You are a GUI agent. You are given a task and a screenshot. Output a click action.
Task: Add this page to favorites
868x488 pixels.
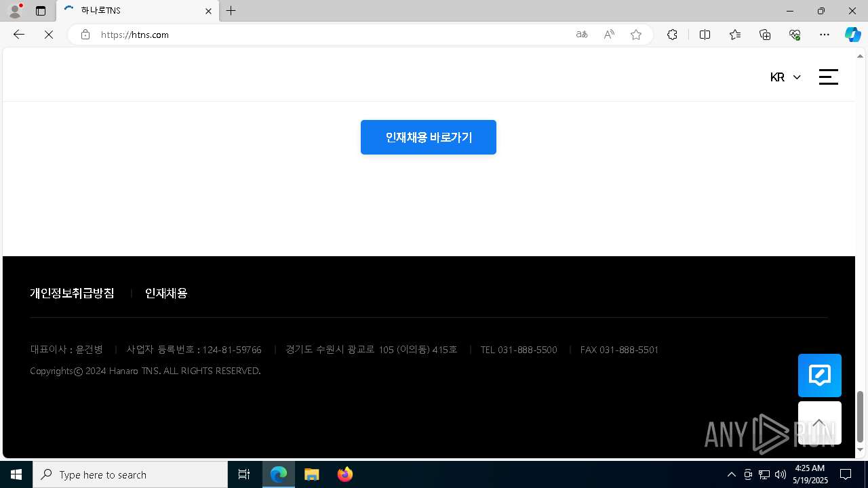tap(636, 35)
